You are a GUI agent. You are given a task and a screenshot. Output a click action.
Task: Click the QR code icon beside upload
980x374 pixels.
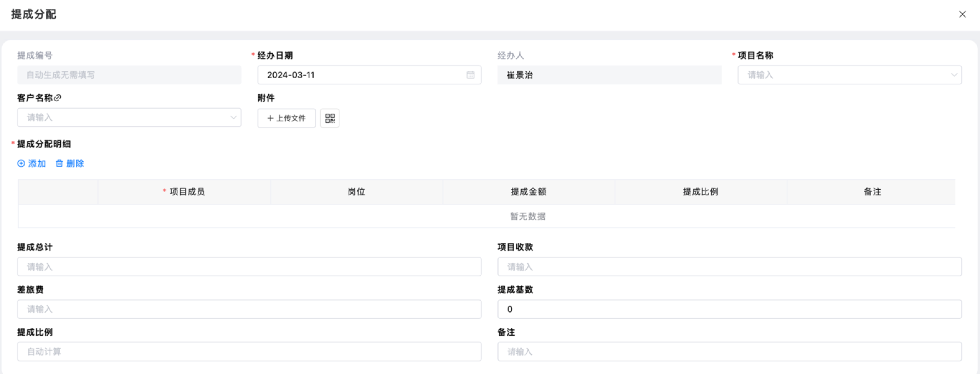pos(330,118)
